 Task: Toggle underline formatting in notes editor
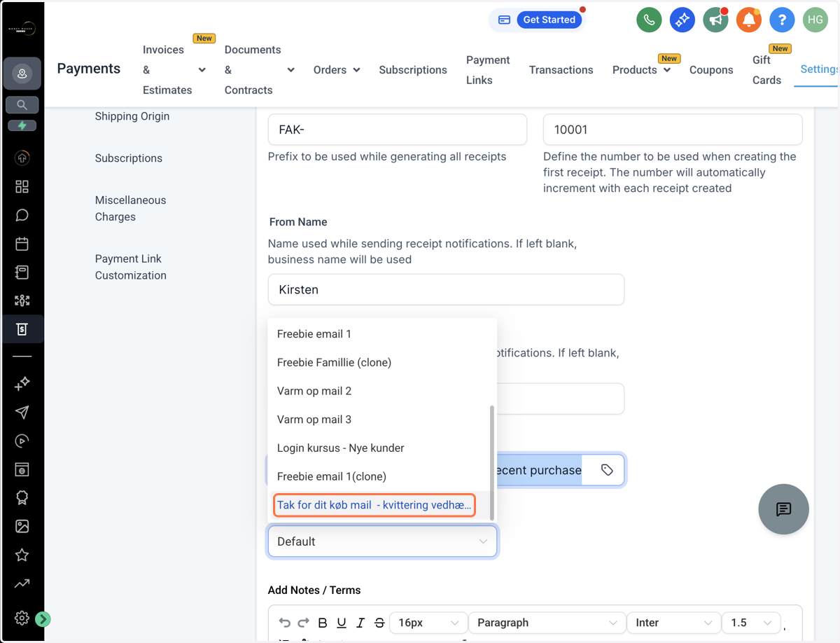pyautogui.click(x=342, y=623)
